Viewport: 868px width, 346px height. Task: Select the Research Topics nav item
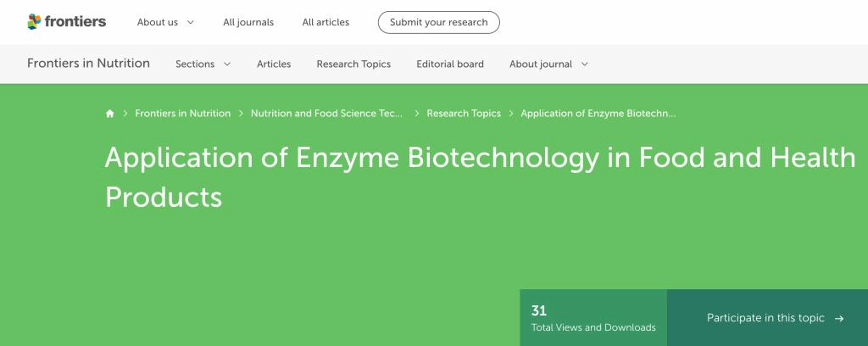pyautogui.click(x=353, y=64)
